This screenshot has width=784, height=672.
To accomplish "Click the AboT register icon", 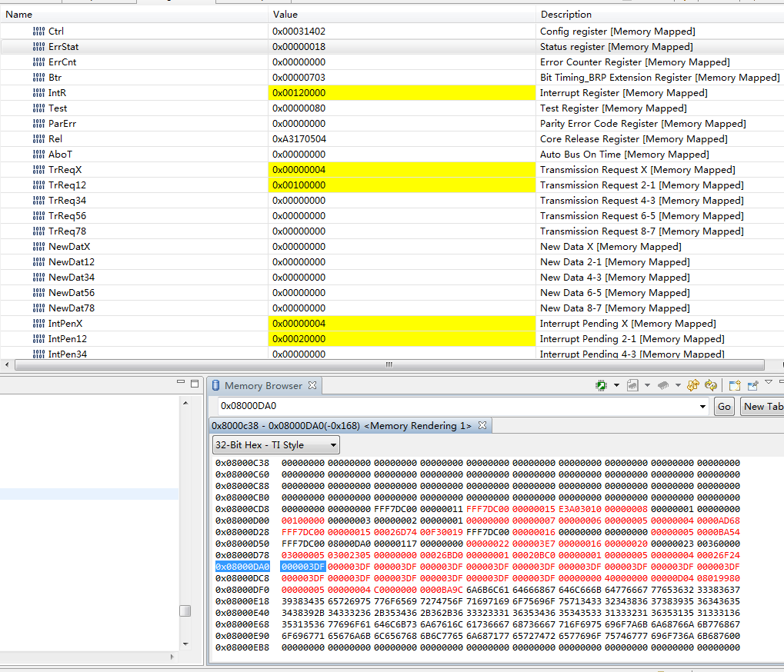I will 39,155.
